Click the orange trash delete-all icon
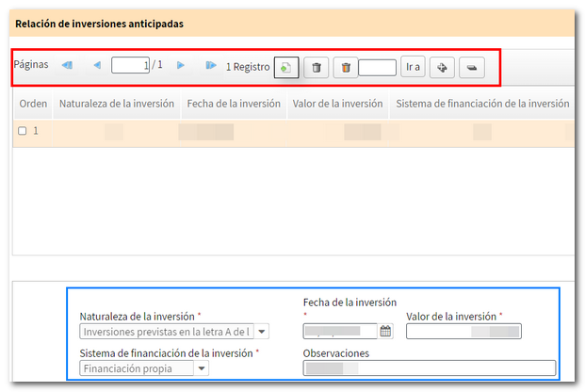The height and width of the screenshot is (392, 585). tap(346, 67)
